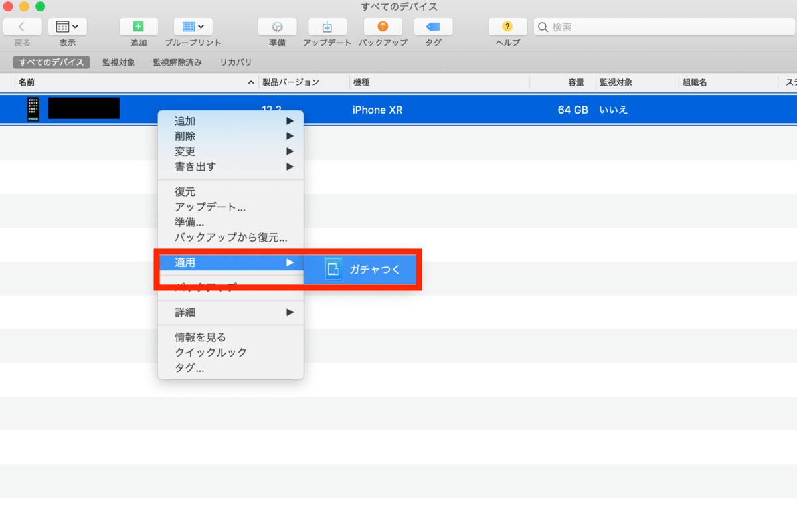Choose アップデート... in the context menu
Viewport: 797px width, 532px height.
click(230, 207)
